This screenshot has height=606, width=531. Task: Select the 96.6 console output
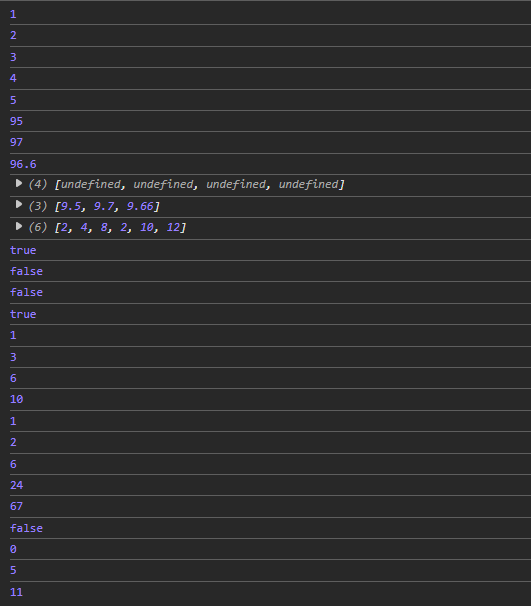tap(23, 164)
